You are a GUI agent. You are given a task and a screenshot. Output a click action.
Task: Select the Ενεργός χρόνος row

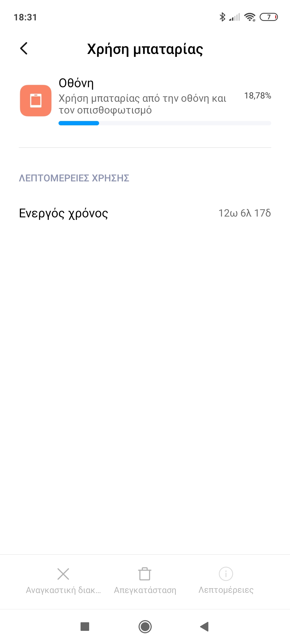pos(145,213)
